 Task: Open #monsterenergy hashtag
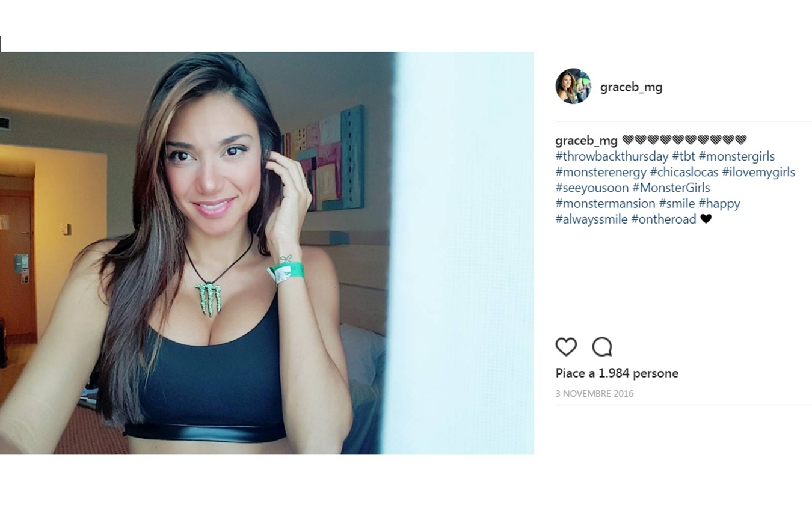click(x=601, y=172)
